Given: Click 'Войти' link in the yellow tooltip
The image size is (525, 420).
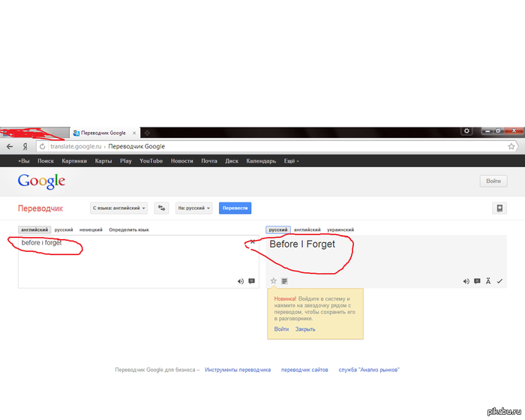Looking at the screenshot, I should point(281,329).
